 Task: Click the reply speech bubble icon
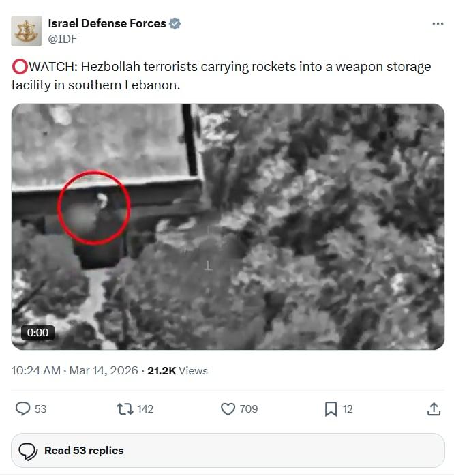pyautogui.click(x=22, y=408)
